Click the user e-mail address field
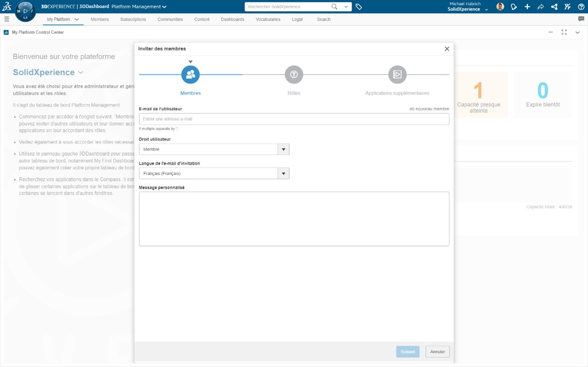Screen dimensions: 588x367 point(294,119)
